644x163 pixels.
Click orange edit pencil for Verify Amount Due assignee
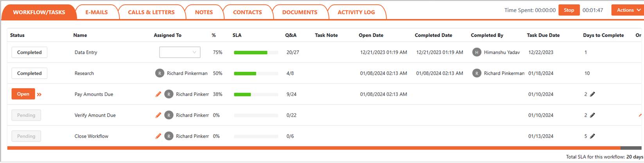(x=158, y=115)
